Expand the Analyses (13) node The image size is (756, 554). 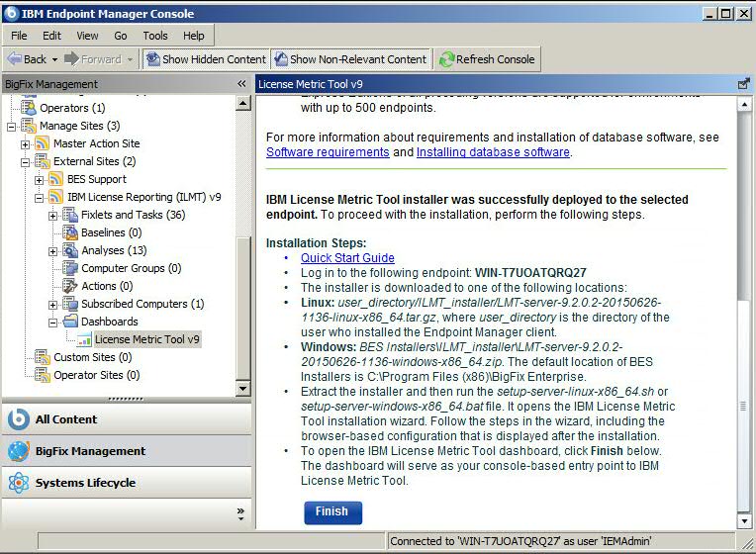point(53,251)
